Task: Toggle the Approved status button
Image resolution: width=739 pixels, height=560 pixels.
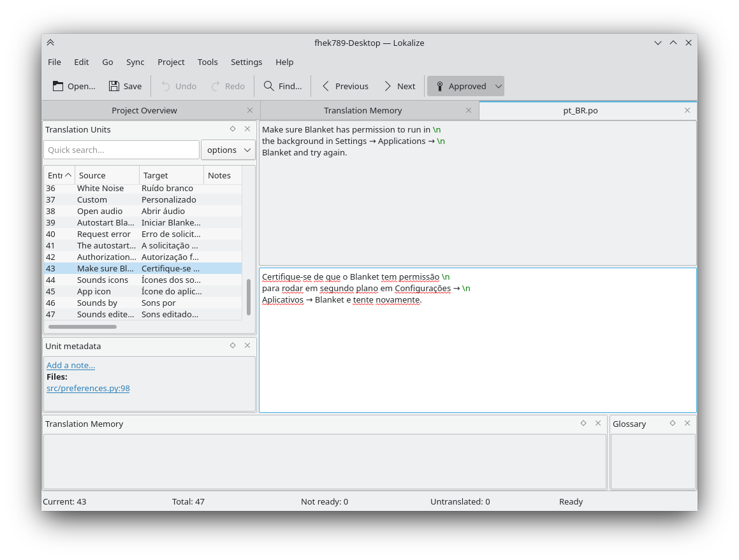Action: tap(459, 86)
